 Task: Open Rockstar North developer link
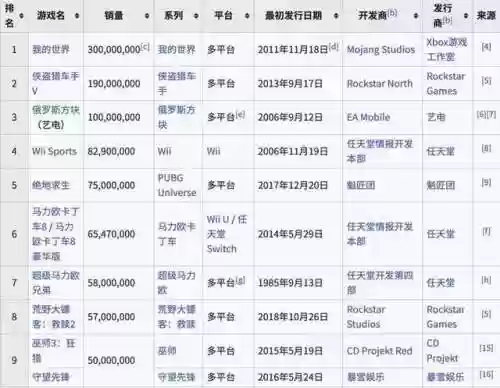(x=380, y=83)
